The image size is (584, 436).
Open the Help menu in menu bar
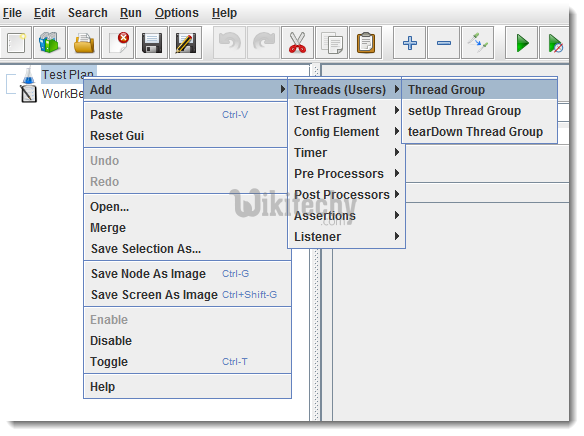click(224, 13)
